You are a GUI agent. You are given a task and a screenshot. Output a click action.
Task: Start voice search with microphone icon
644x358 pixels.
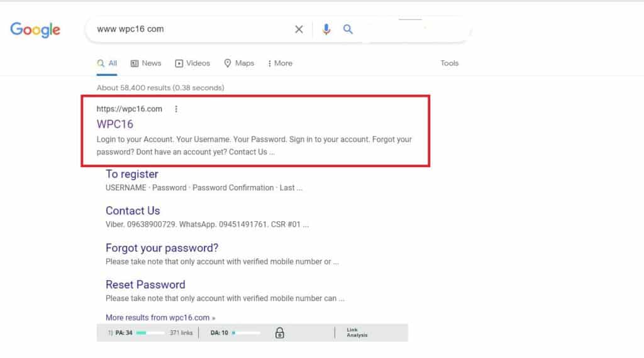[x=326, y=29]
